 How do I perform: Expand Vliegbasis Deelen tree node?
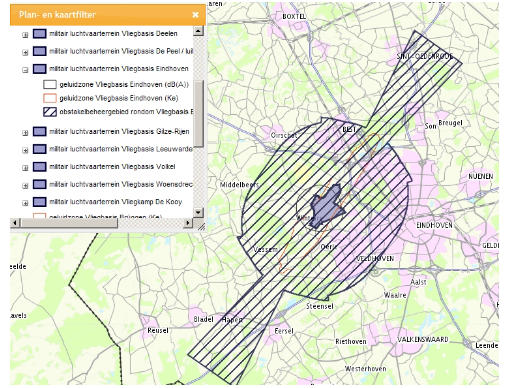point(25,35)
